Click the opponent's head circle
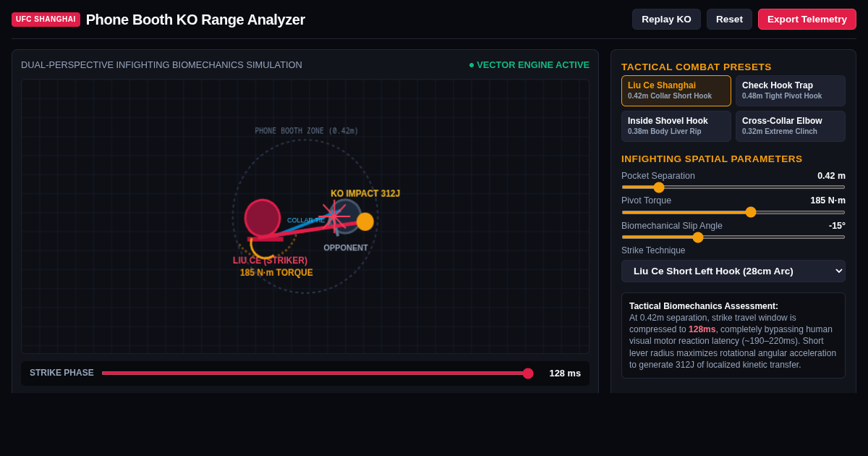This screenshot has width=868, height=456. (x=344, y=216)
